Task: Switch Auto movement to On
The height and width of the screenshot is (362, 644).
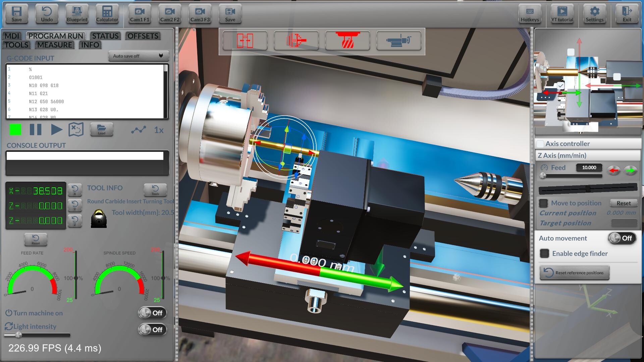Action: coord(622,238)
